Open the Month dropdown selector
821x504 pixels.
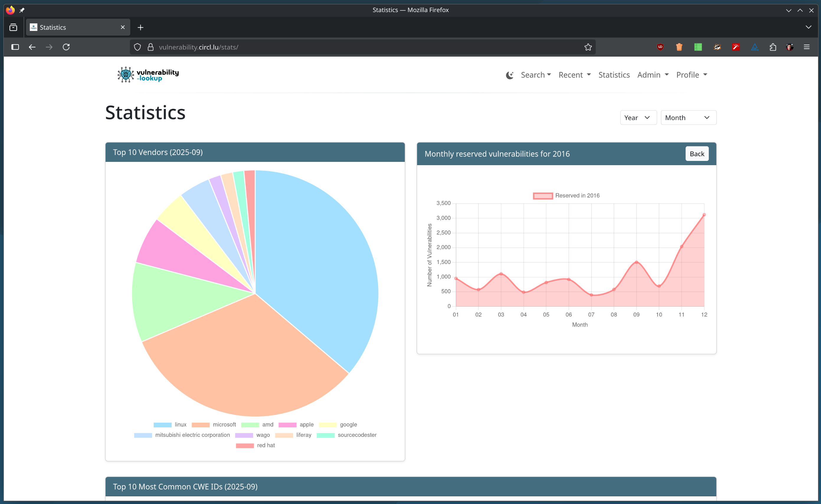click(688, 117)
